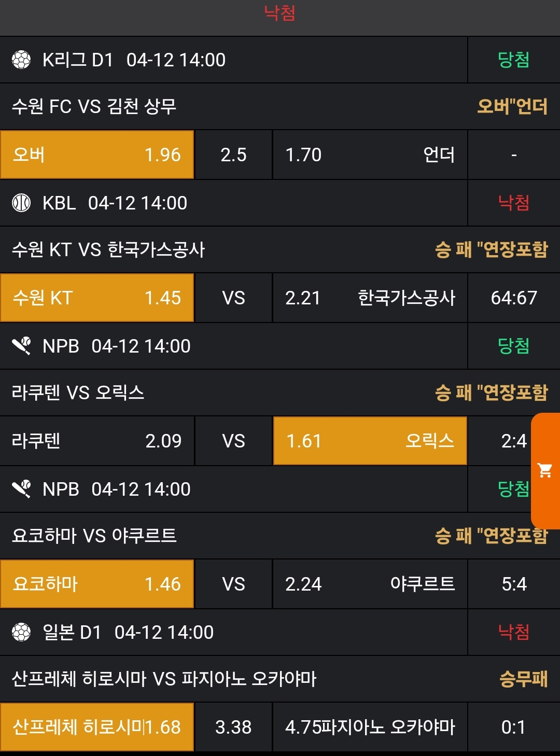Viewport: 560px width, 756px height.
Task: Select 산프레체 히로시마 win at 1.68
Action: [x=97, y=727]
